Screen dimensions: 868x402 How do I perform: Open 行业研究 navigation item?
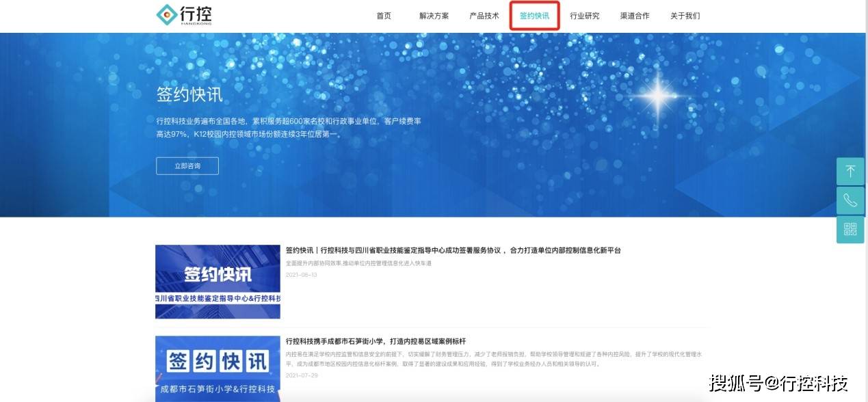click(x=585, y=16)
